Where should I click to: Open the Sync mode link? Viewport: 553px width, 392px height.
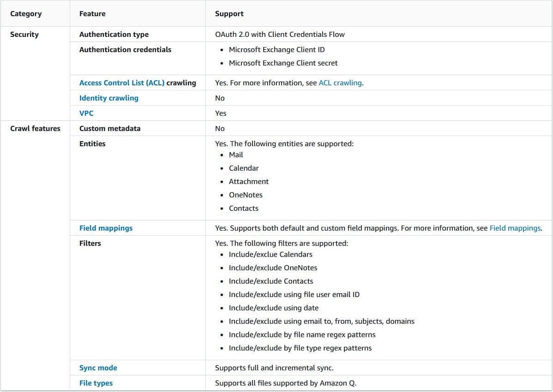pos(98,368)
